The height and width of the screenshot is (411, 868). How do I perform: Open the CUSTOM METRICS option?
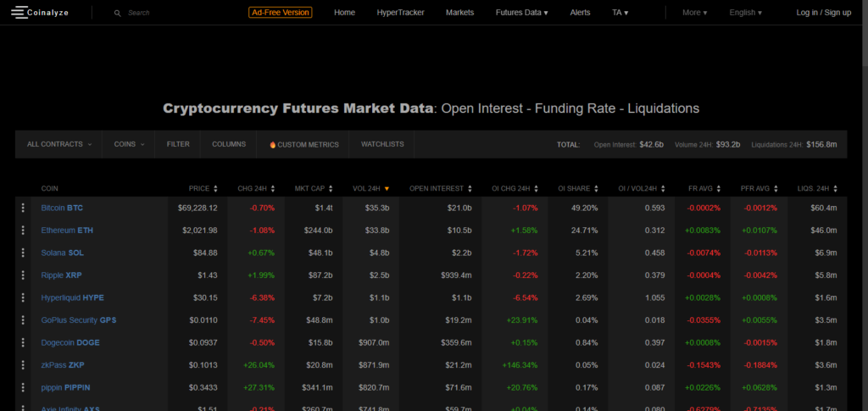[x=303, y=145]
